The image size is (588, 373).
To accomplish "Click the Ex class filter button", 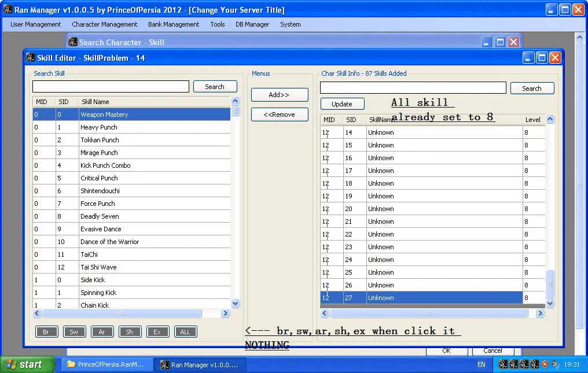I will 157,332.
